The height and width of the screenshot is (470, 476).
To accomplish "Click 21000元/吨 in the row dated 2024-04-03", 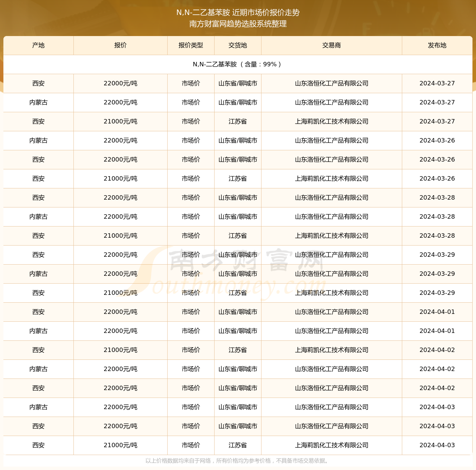I will (120, 445).
